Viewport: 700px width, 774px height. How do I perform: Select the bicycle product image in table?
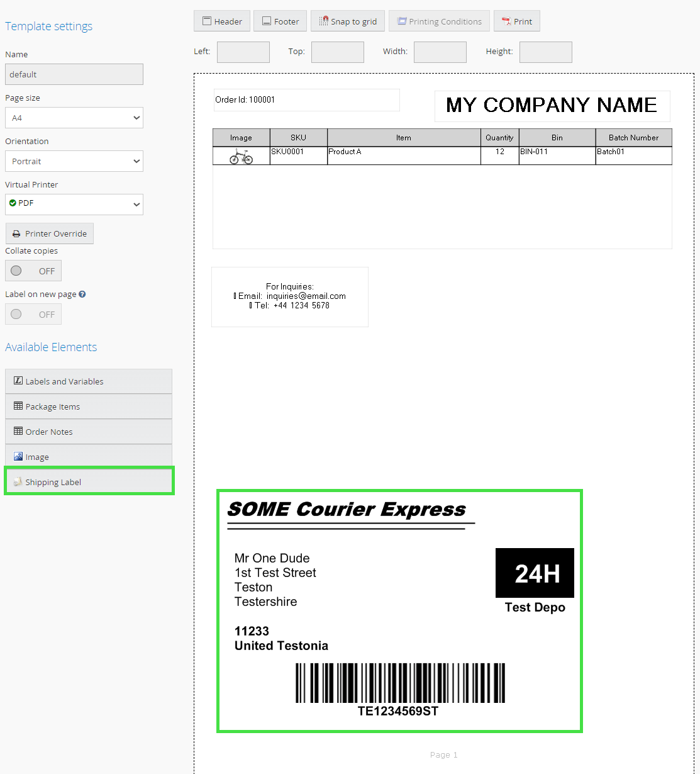tap(241, 156)
